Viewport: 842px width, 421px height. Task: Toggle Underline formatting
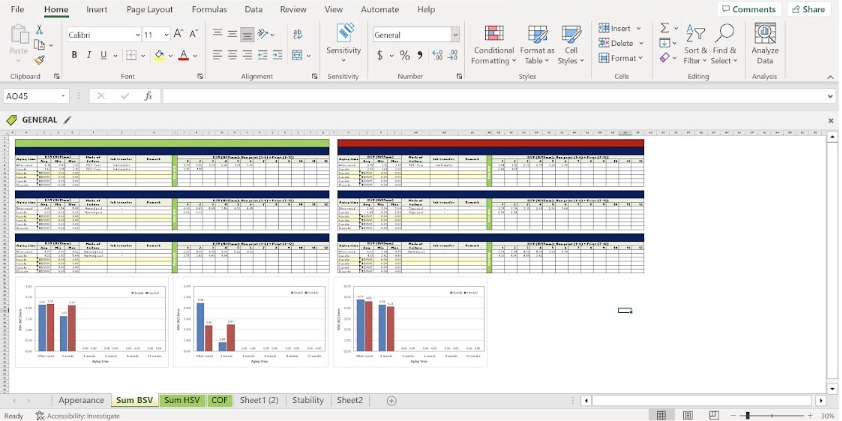(x=103, y=55)
